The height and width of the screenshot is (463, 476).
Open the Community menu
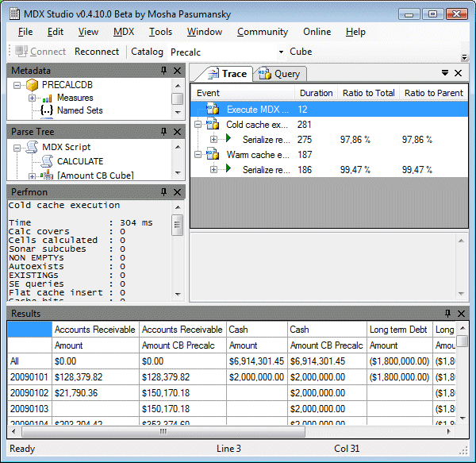(x=263, y=32)
